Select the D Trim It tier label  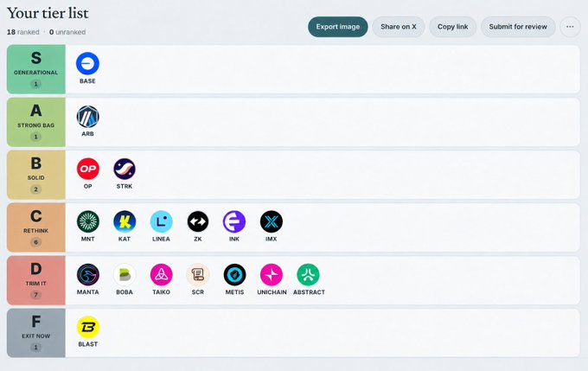click(36, 280)
